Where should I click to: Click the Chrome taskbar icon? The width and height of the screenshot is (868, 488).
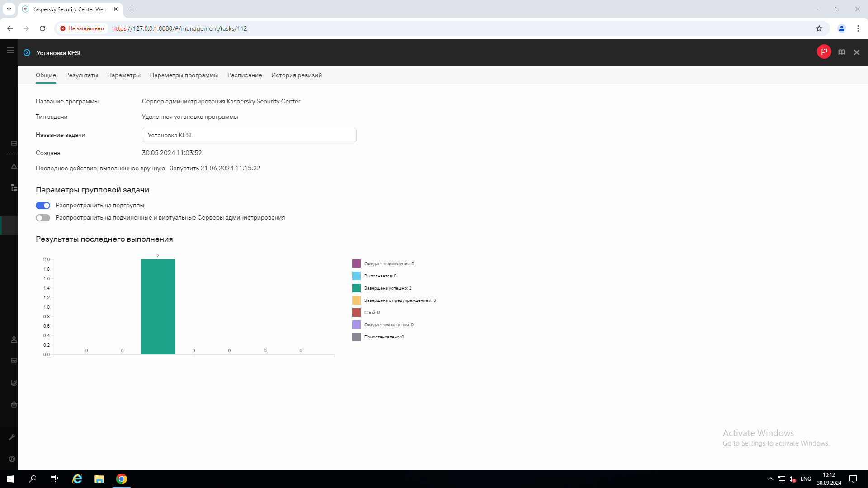(x=121, y=479)
